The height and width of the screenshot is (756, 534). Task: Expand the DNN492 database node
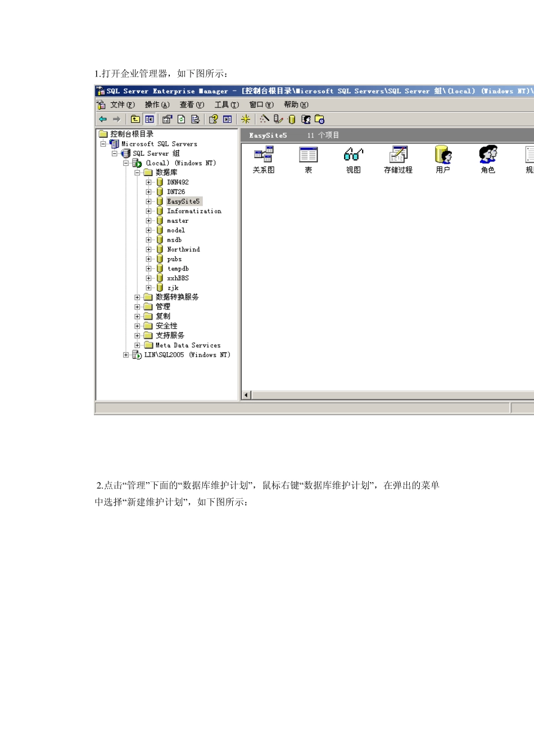click(148, 182)
